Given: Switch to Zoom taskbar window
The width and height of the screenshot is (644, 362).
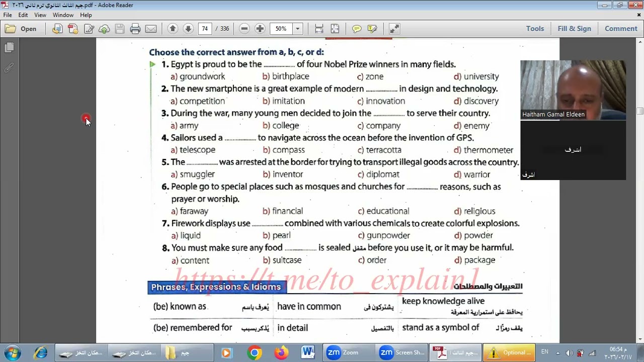Looking at the screenshot, I should (x=349, y=353).
